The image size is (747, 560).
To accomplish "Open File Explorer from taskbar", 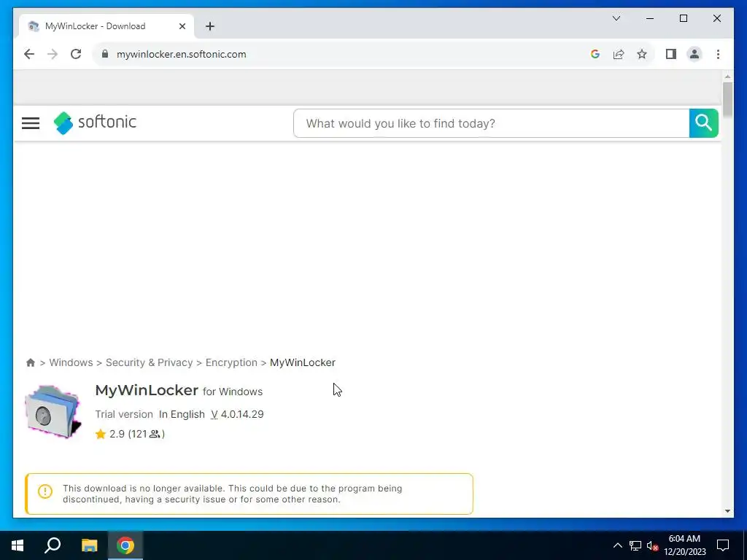I will tap(89, 545).
